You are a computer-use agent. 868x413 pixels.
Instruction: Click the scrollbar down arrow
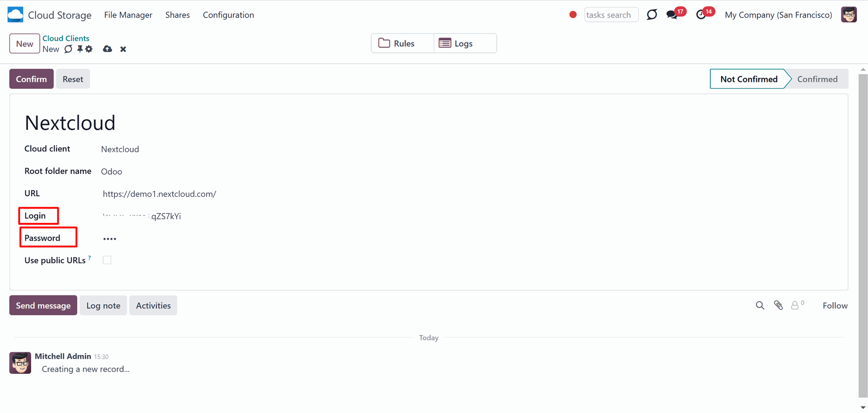(863, 408)
